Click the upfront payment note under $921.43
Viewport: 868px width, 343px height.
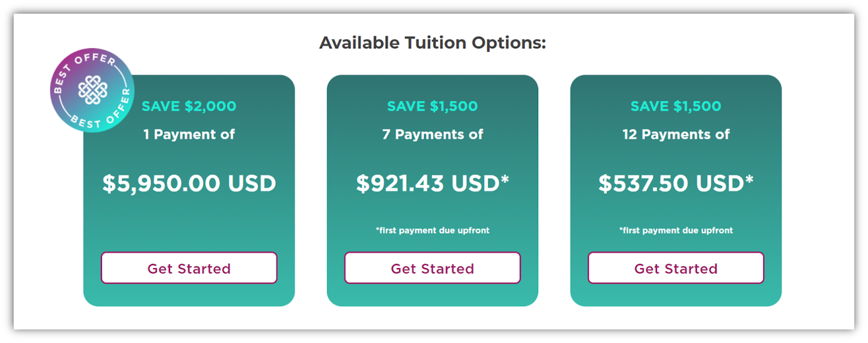432,230
